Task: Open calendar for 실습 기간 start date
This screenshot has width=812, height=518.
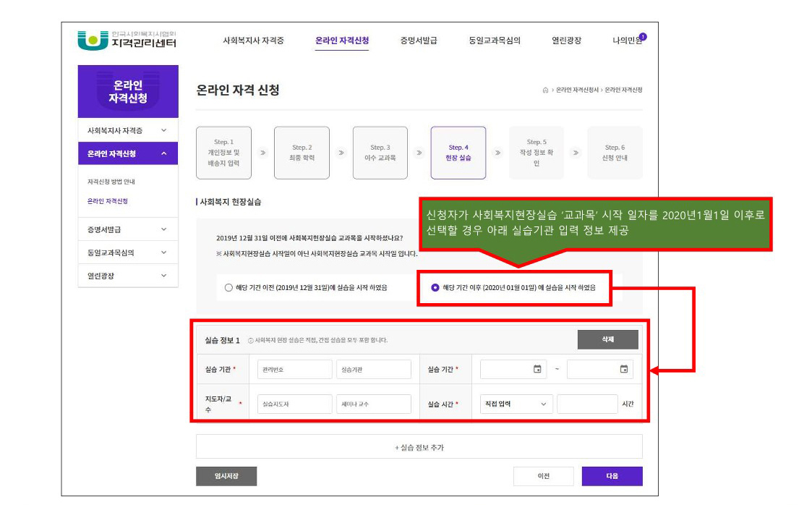Action: [x=537, y=370]
